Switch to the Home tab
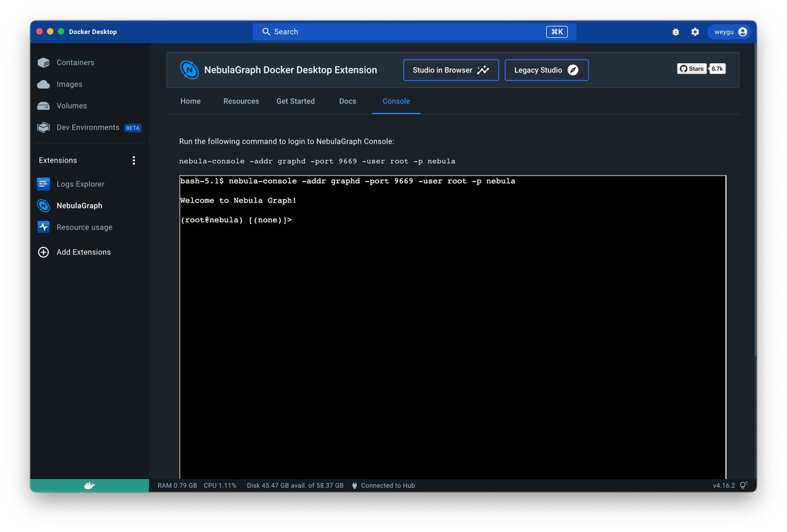787x532 pixels. click(x=190, y=101)
